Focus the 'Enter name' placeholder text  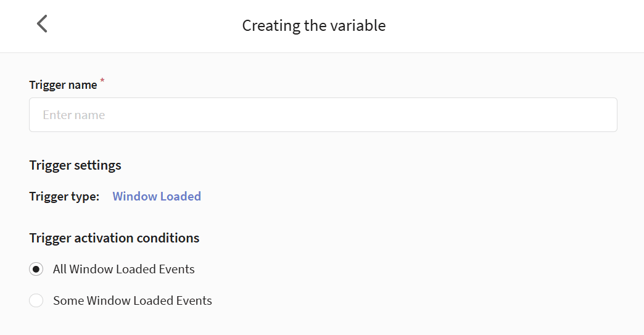pos(74,115)
